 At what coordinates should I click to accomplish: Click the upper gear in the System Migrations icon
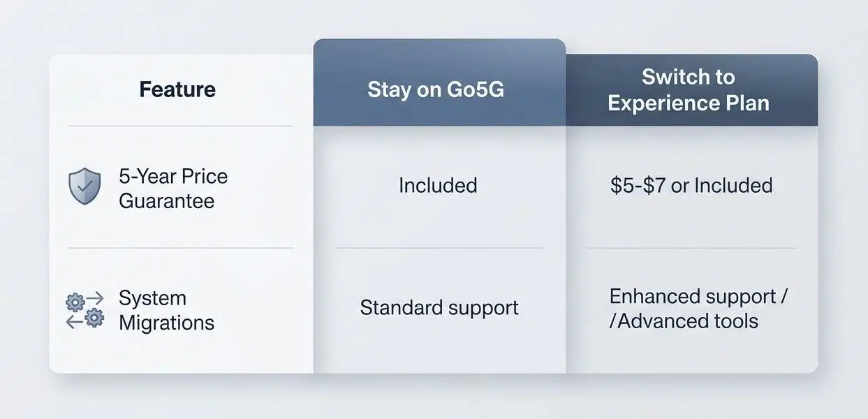(x=74, y=302)
